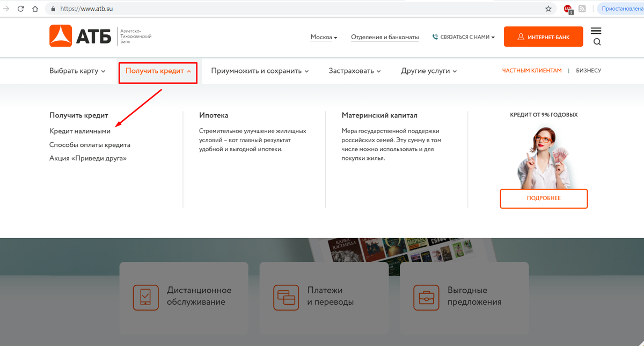This screenshot has height=346, width=644.
Task: Open the Отделения и банкоматы page
Action: tap(384, 36)
